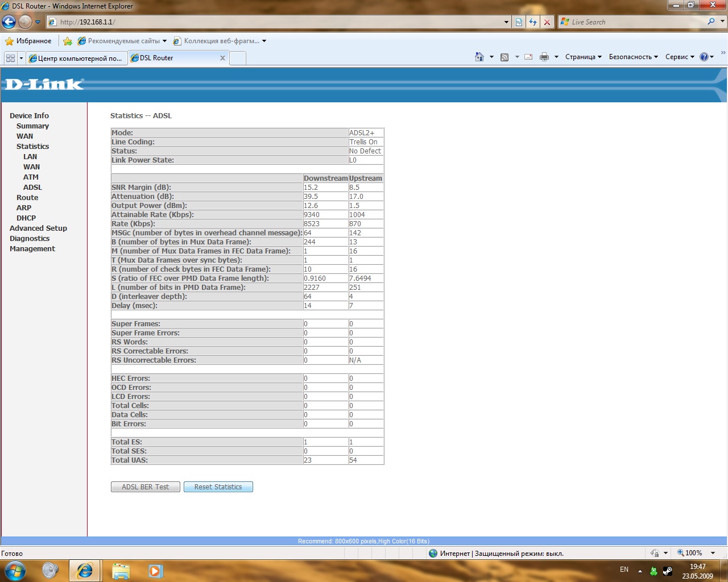Click the Refresh page icon
Image resolution: width=728 pixels, height=582 pixels.
pos(533,22)
